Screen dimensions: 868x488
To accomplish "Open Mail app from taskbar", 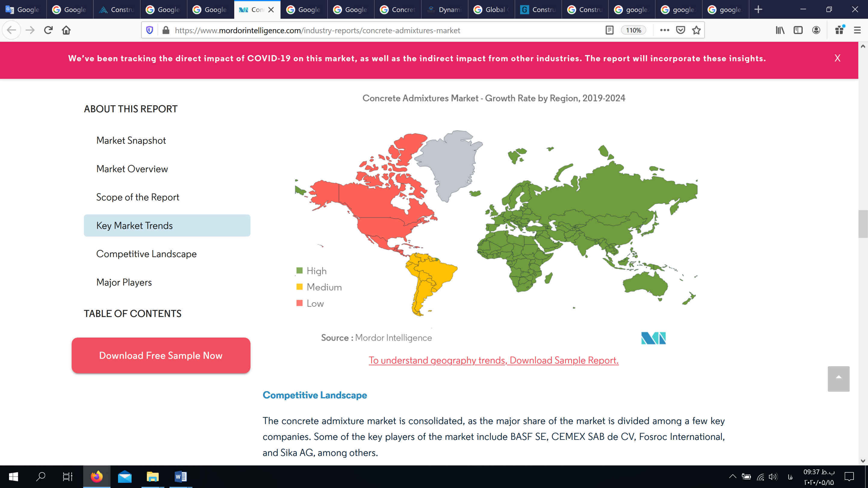I will pos(125,477).
